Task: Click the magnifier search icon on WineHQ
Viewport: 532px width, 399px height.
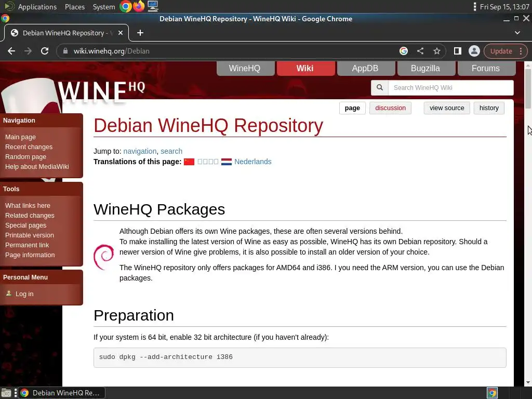Action: pos(380,87)
